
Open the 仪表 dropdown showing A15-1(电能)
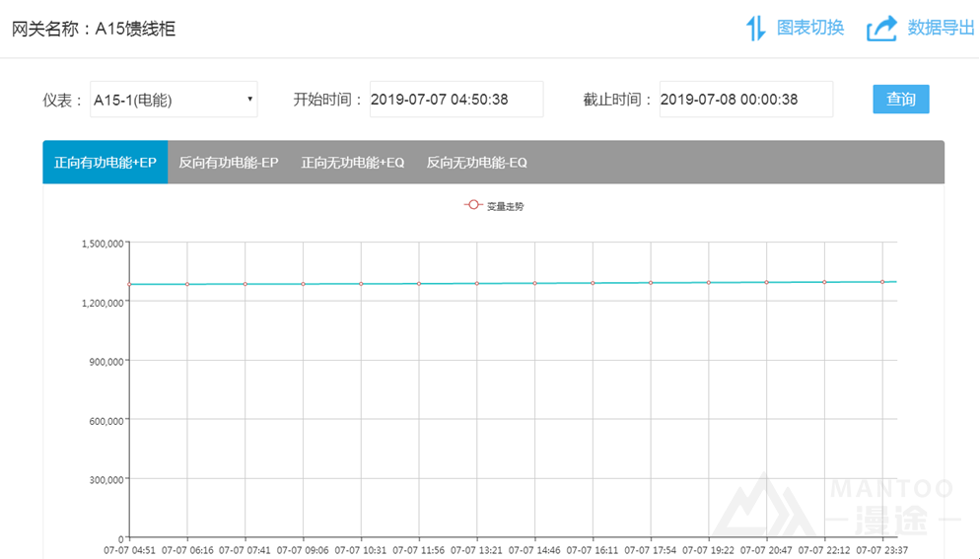tap(174, 100)
